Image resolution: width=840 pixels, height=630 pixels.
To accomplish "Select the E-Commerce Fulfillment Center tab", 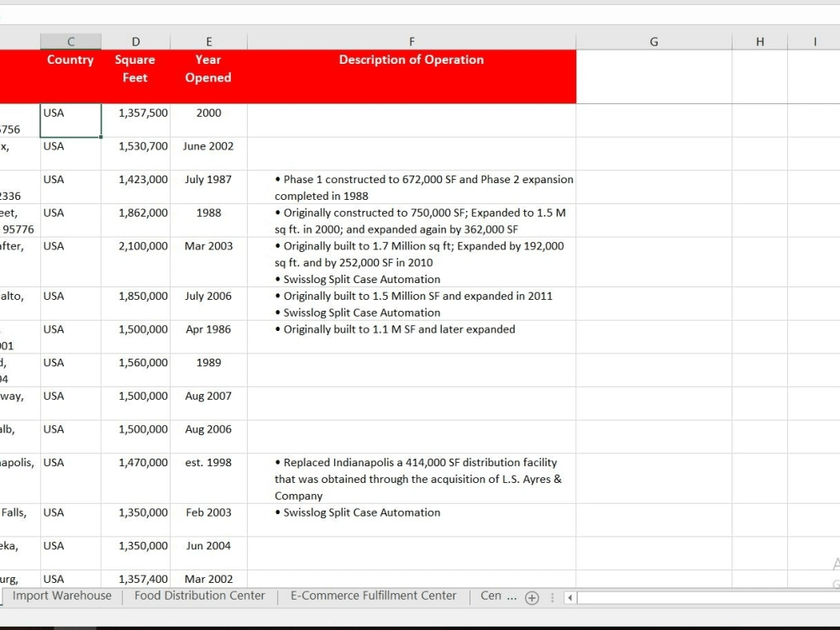I will coord(372,596).
